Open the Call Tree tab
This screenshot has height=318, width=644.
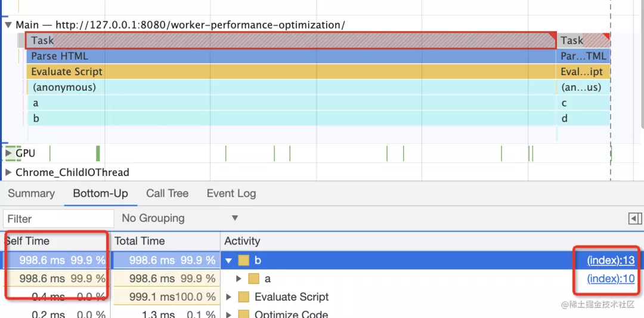pos(167,194)
